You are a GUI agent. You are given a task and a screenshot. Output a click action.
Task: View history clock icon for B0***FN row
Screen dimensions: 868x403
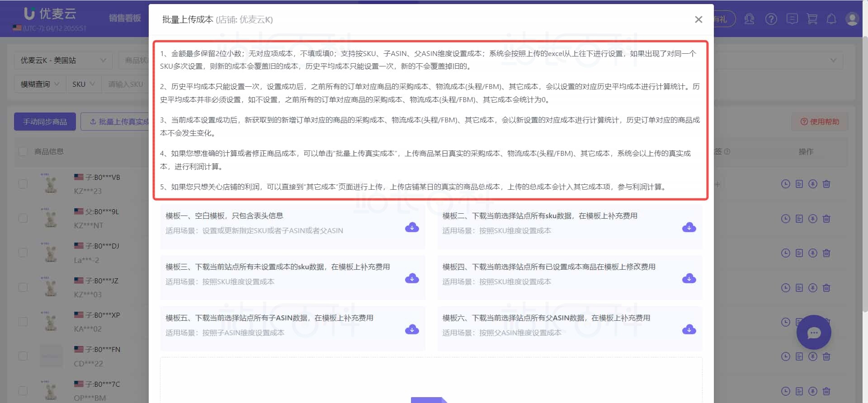(786, 356)
